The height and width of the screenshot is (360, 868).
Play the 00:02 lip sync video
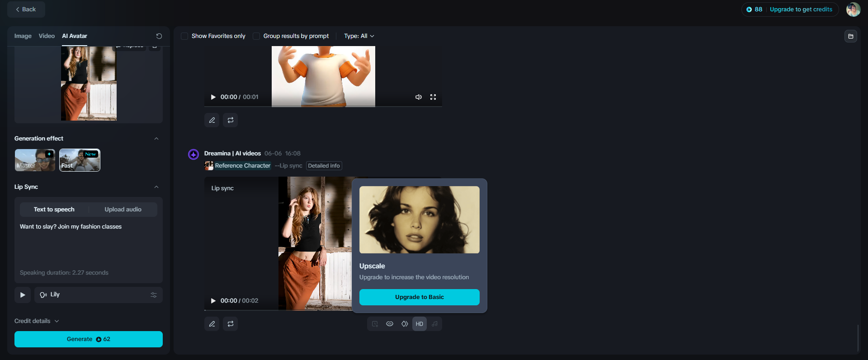tap(213, 301)
